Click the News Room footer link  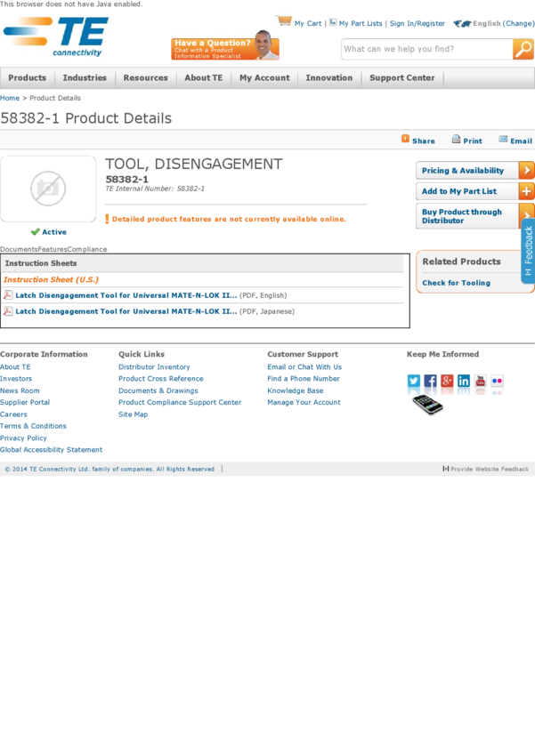point(20,390)
